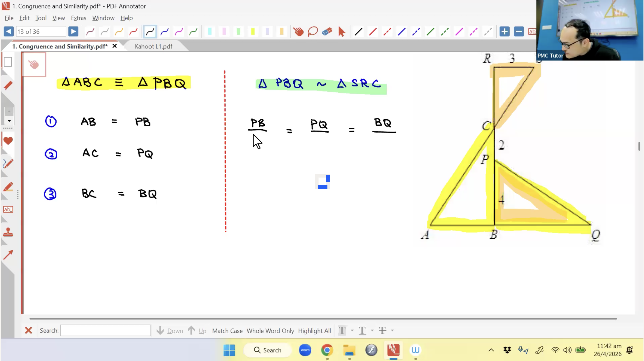644x361 pixels.
Task: Toggle Highlight All search option
Action: coord(314,331)
